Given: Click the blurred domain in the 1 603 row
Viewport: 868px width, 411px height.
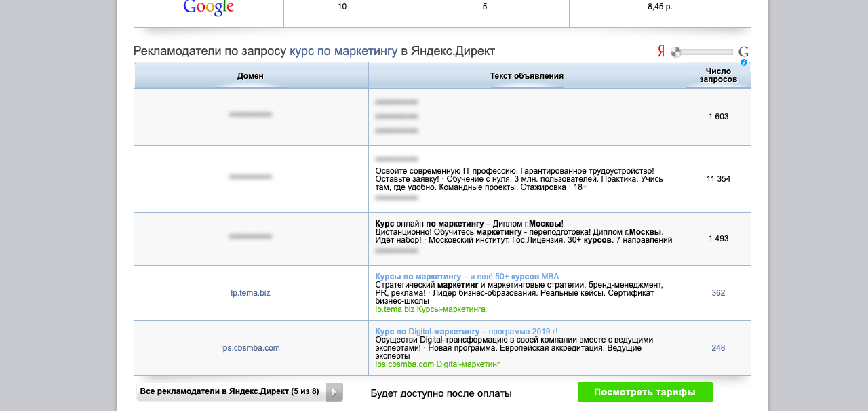Looking at the screenshot, I should (250, 115).
